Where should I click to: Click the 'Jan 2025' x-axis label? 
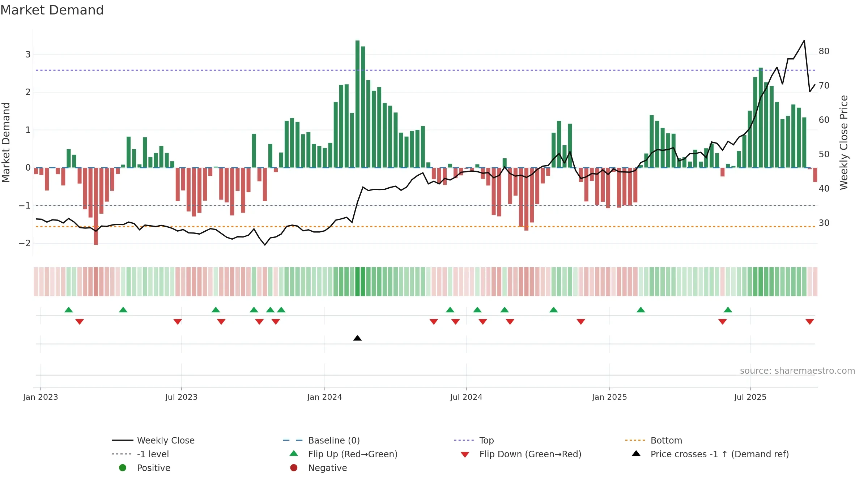pyautogui.click(x=609, y=397)
